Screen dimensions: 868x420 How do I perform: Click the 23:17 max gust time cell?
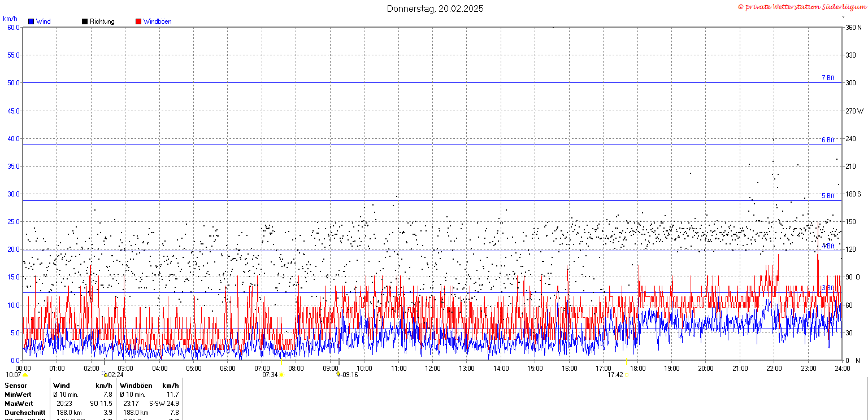pos(131,404)
